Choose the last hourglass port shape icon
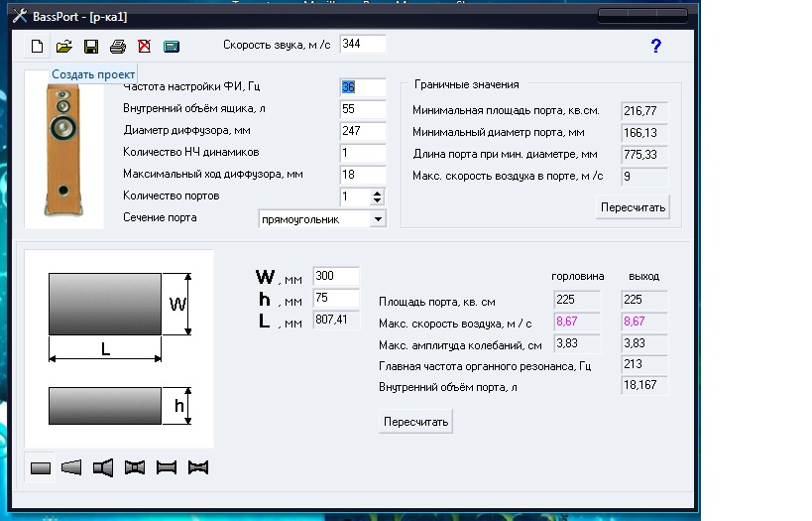This screenshot has height=521, width=812. point(198,468)
